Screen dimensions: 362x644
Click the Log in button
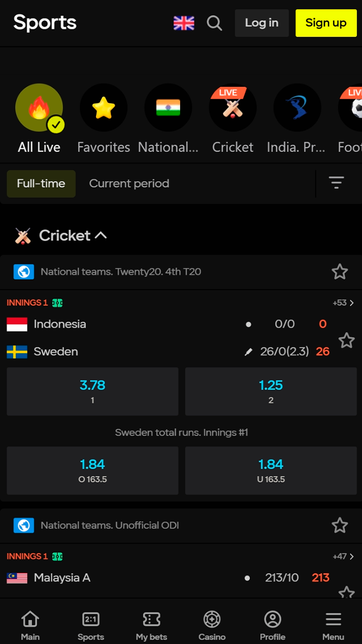[x=261, y=23]
